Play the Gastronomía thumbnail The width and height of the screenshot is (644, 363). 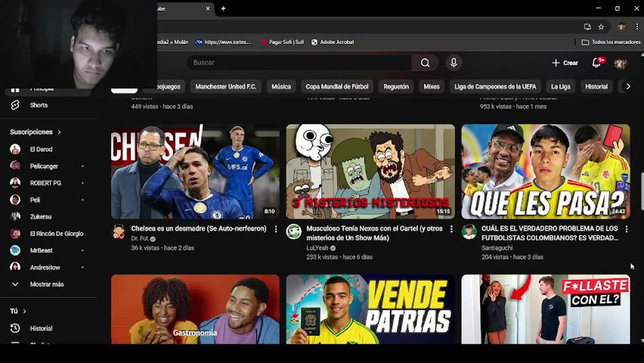tap(195, 309)
